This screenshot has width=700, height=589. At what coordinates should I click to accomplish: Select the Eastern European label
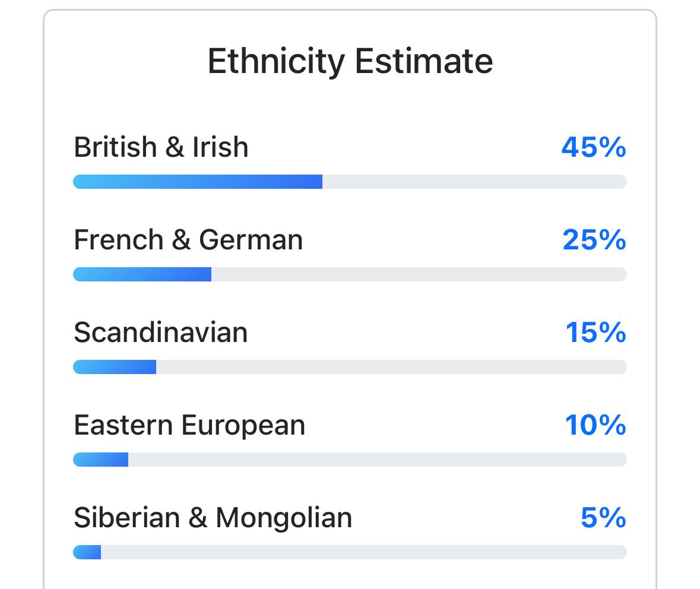coord(189,425)
